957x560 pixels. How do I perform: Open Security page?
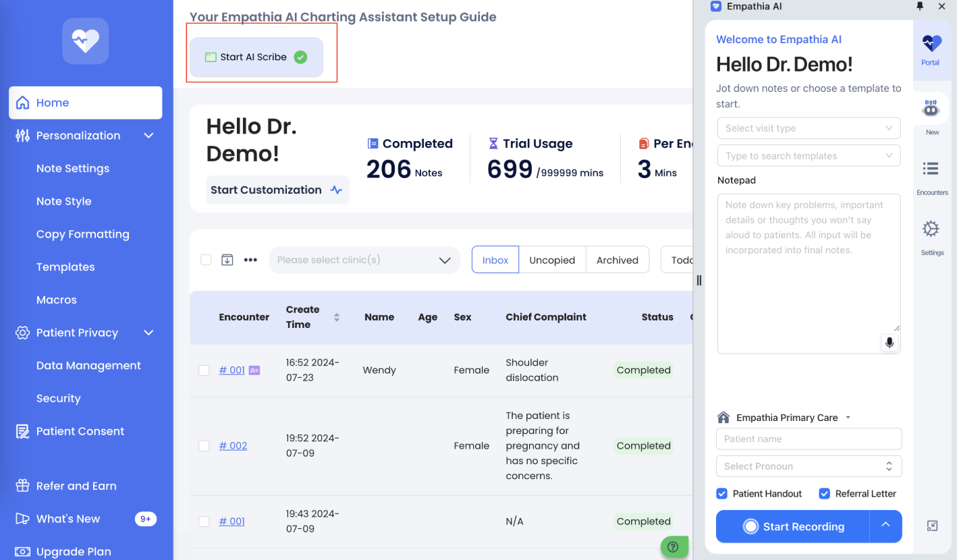coord(59,399)
